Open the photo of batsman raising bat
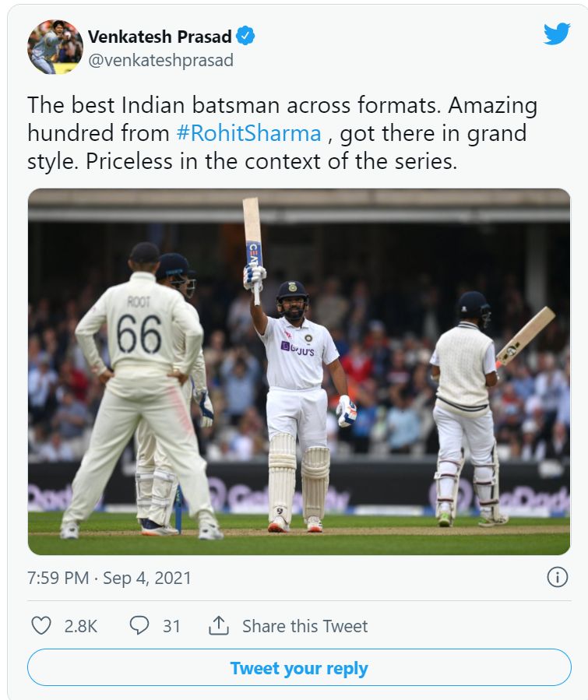Image resolution: width=588 pixels, height=700 pixels. pos(299,371)
